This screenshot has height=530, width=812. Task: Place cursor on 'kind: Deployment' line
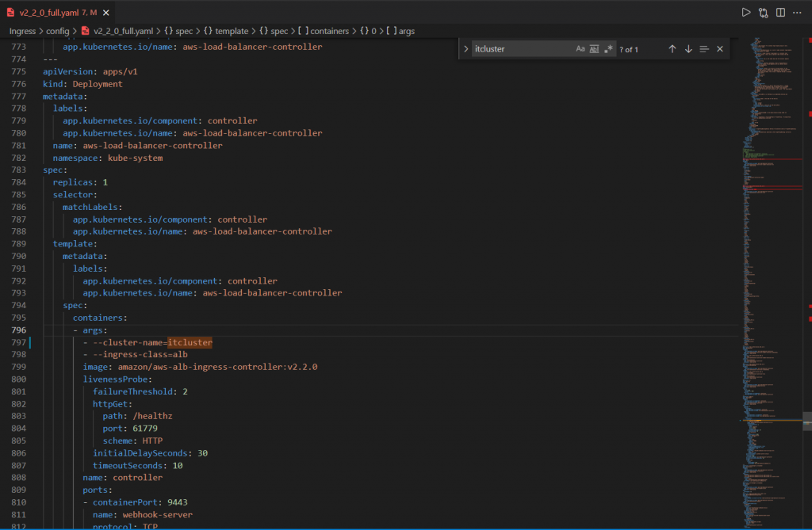pos(82,84)
